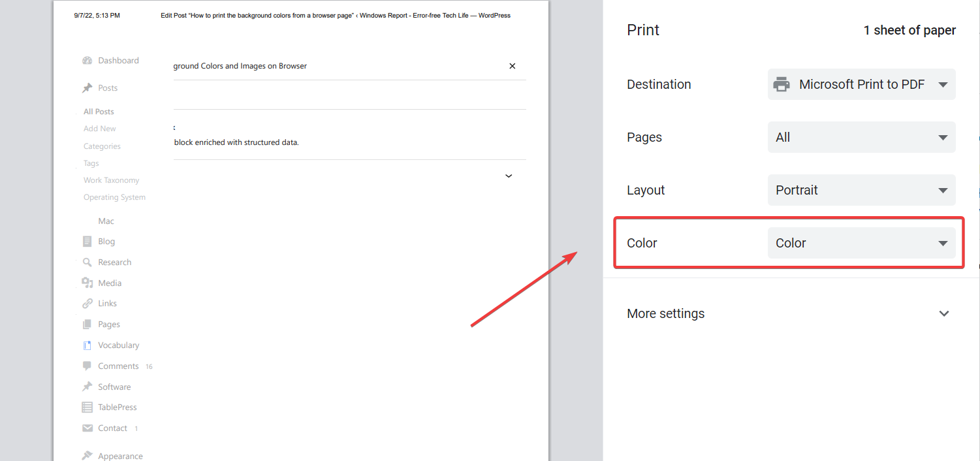This screenshot has width=980, height=461.
Task: Click Posts label in preview sidebar
Action: click(x=108, y=88)
